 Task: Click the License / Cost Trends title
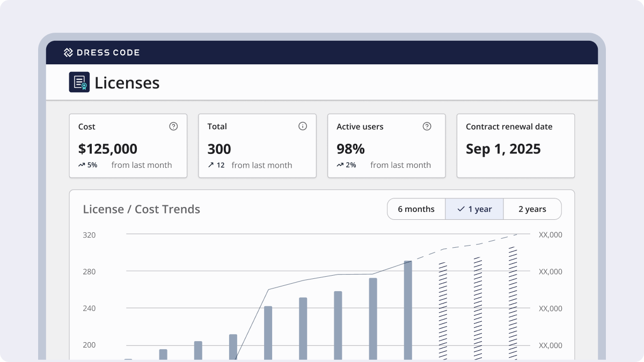pyautogui.click(x=141, y=209)
